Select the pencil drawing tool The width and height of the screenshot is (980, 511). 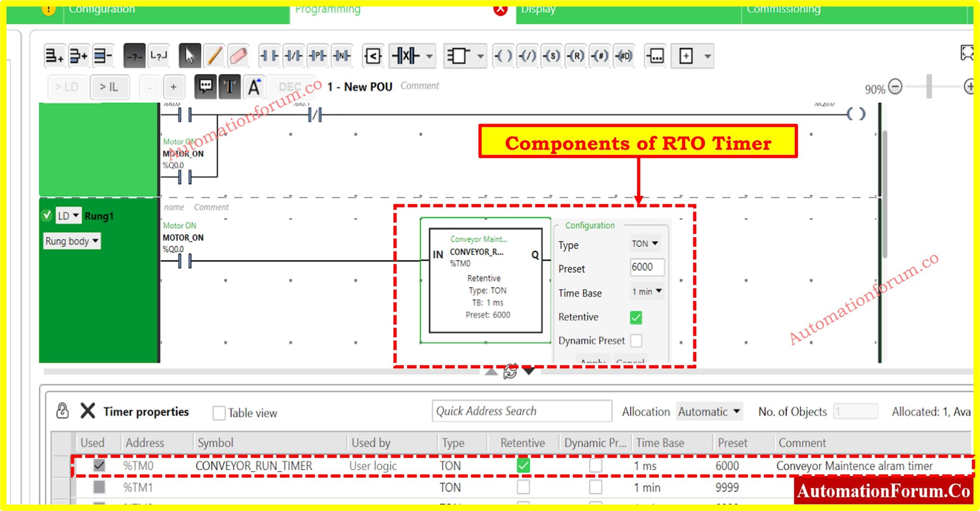coord(214,56)
